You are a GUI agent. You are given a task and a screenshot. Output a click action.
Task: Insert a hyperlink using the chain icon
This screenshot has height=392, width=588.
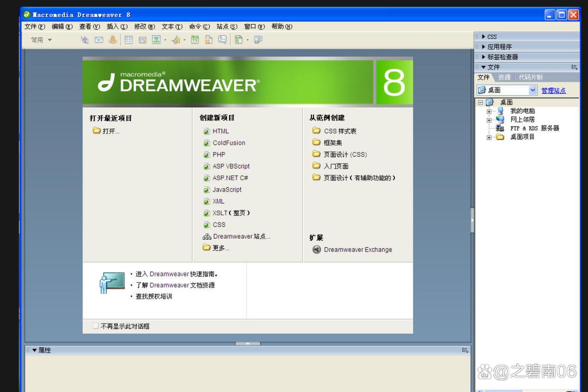(84, 39)
